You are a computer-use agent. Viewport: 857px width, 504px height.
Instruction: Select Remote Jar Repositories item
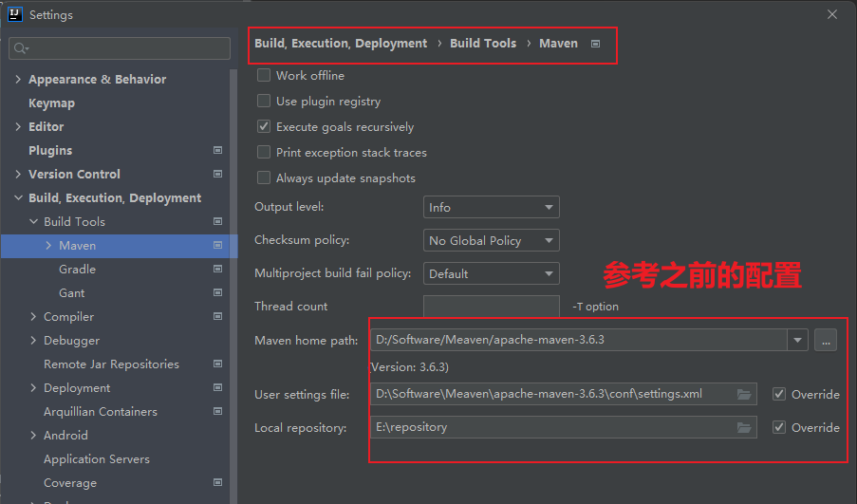click(111, 364)
